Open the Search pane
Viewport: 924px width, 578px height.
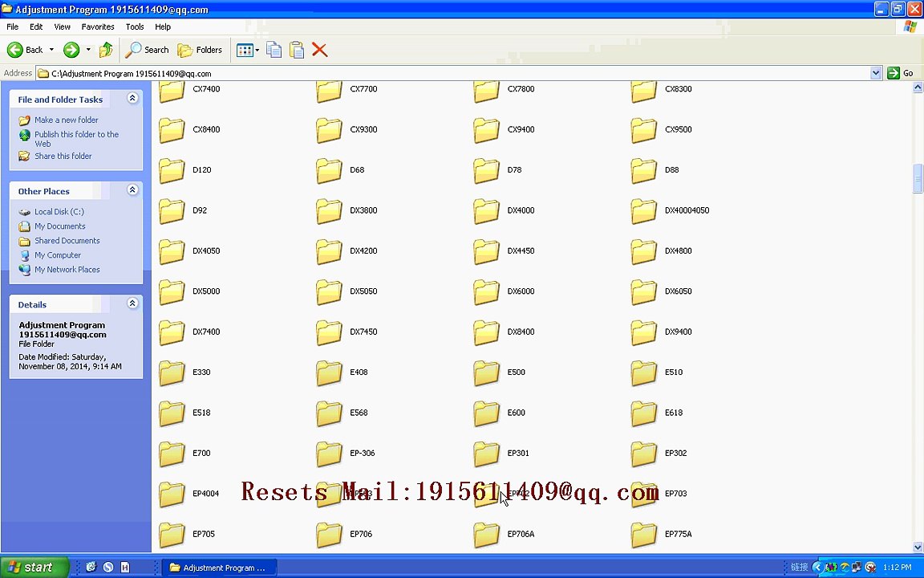(x=148, y=50)
